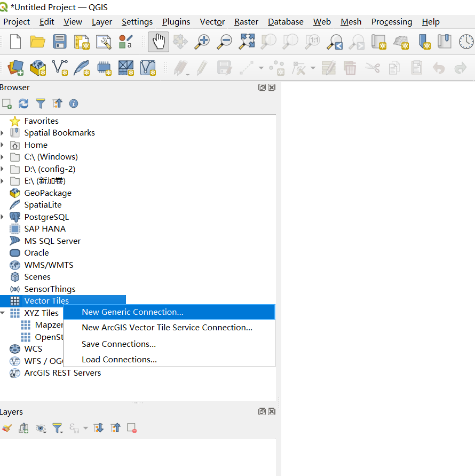This screenshot has height=476, width=475.
Task: Click the New GeoPackage Layer icon
Action: (38, 68)
